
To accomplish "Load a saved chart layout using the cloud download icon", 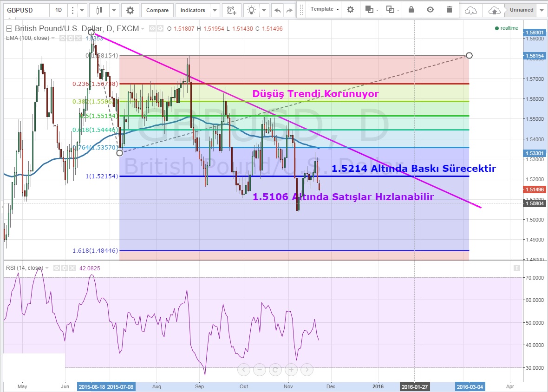I will tap(471, 10).
